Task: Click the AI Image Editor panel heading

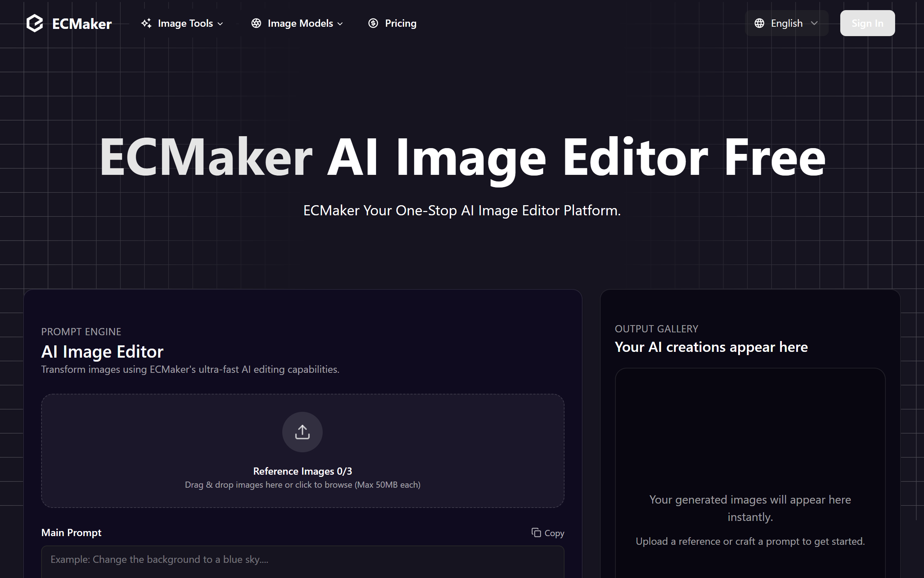Action: [103, 352]
